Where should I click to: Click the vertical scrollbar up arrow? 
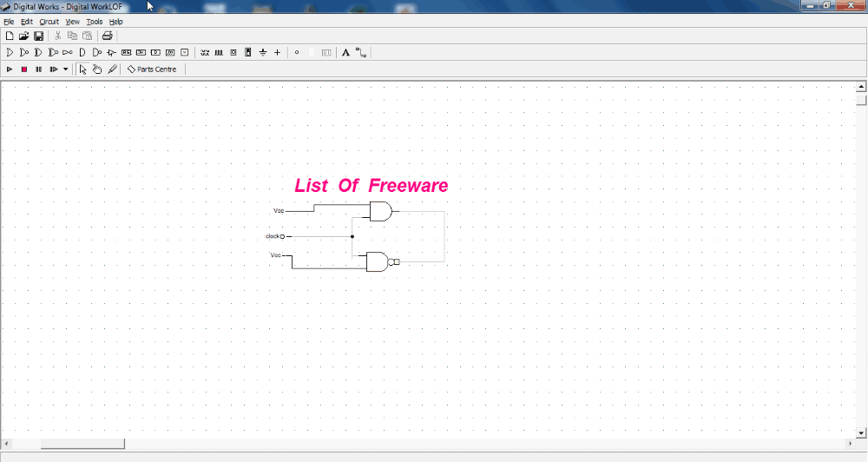861,87
